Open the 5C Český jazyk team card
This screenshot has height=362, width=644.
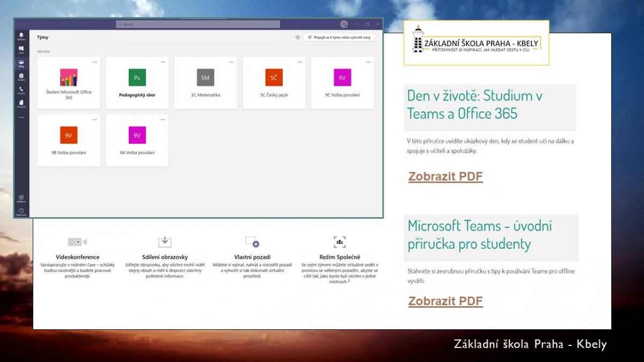pos(274,83)
